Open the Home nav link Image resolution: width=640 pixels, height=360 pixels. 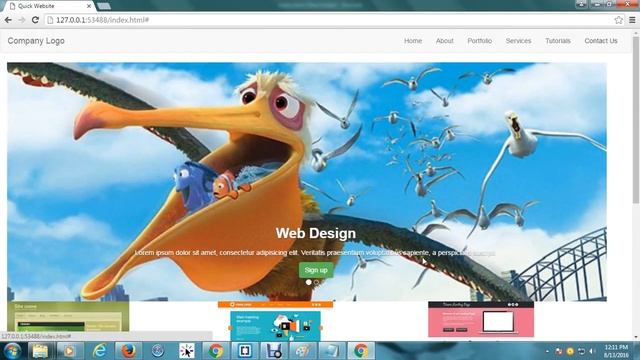point(413,41)
